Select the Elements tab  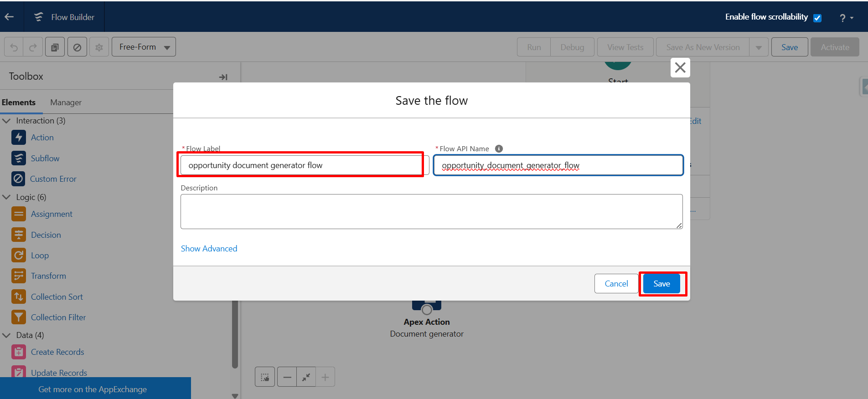click(19, 102)
